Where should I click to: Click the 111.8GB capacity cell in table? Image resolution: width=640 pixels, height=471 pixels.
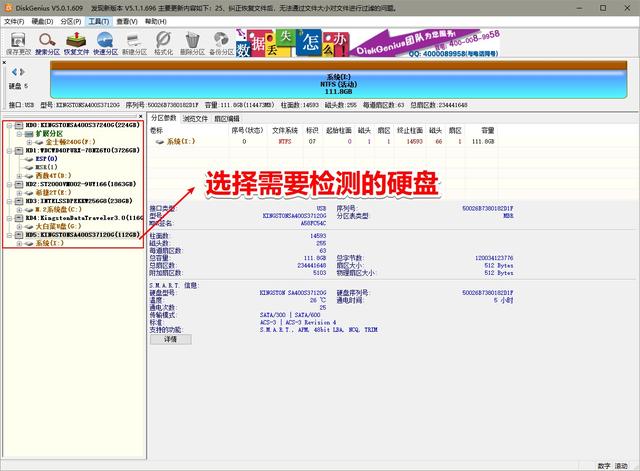tap(483, 142)
